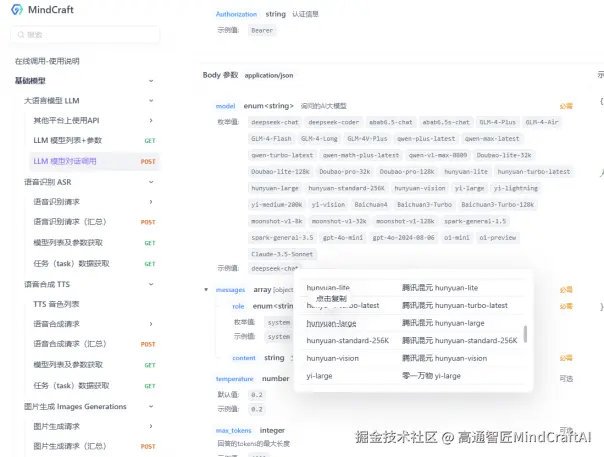Open 语音合成请求（汇总）POST entry
Viewport: 604px width, 457px height.
(94, 344)
